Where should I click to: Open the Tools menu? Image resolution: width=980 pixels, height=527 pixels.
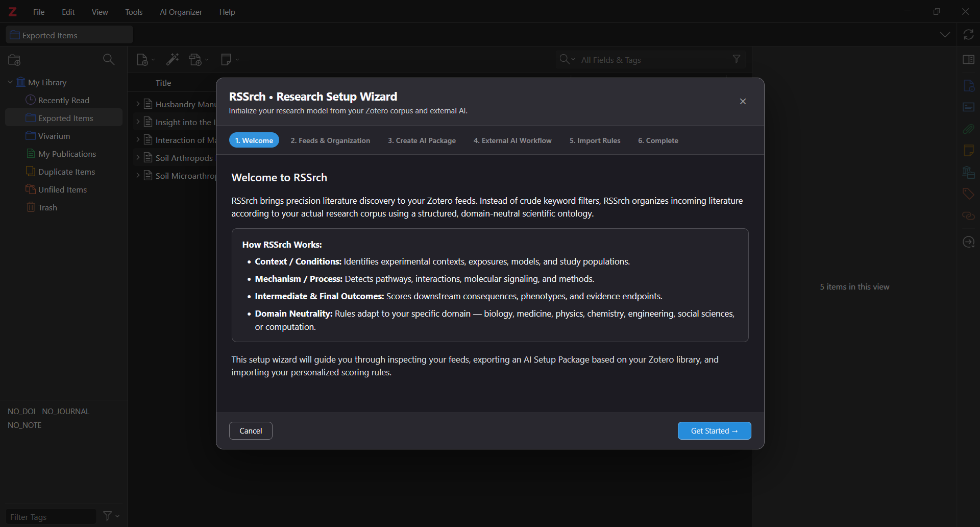(x=134, y=12)
